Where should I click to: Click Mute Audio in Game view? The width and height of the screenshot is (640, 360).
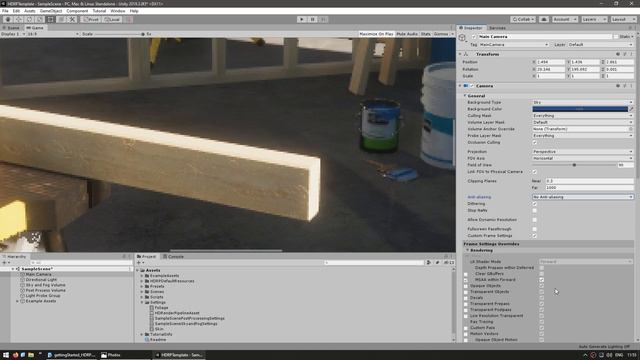(407, 34)
